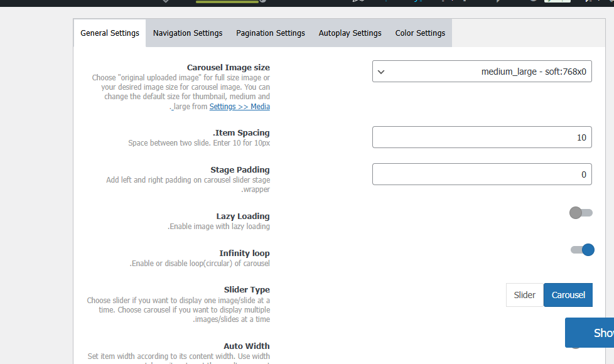Click into the Item Spacing input field
The height and width of the screenshot is (364, 614).
click(482, 137)
